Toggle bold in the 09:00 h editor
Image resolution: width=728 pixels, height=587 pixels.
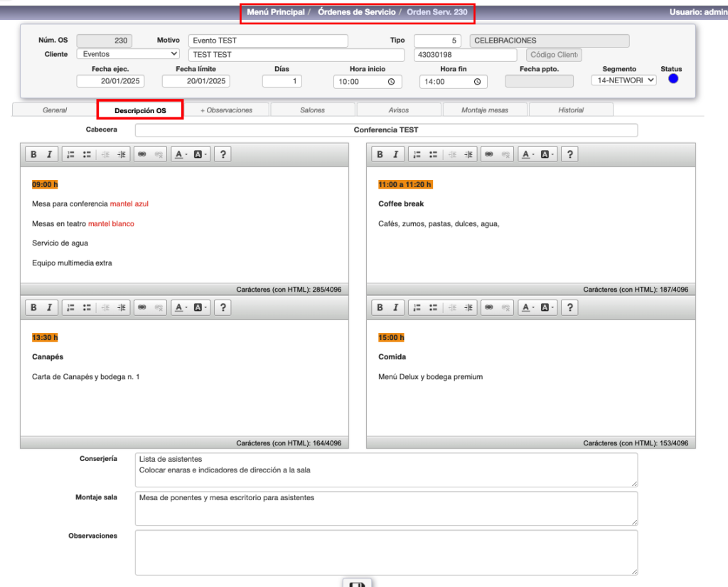pos(33,154)
